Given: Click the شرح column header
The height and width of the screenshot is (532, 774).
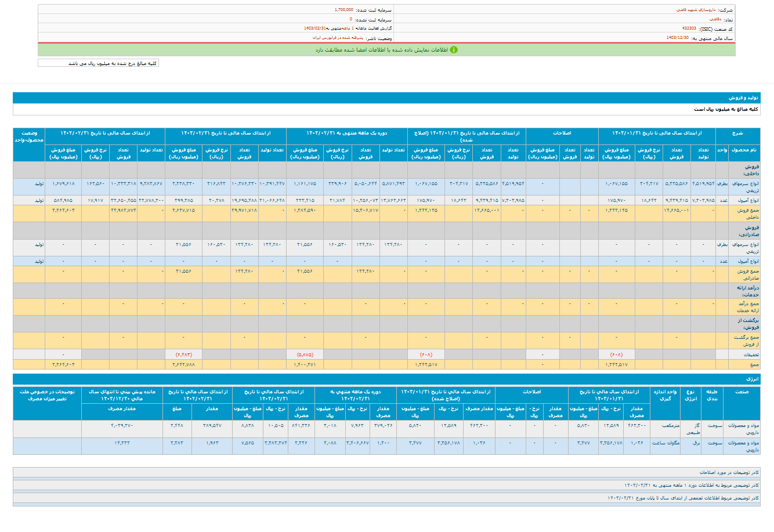Looking at the screenshot, I should click(737, 133).
